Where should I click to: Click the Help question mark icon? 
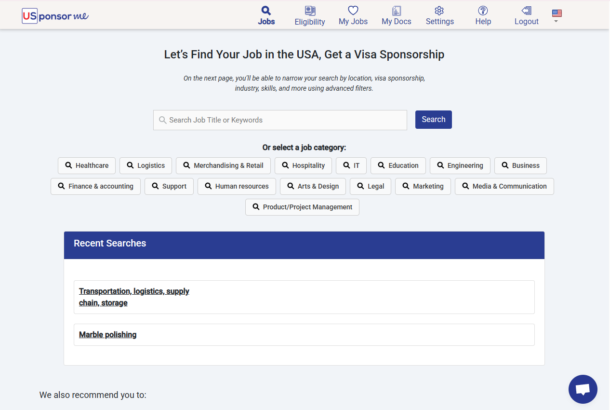(483, 10)
